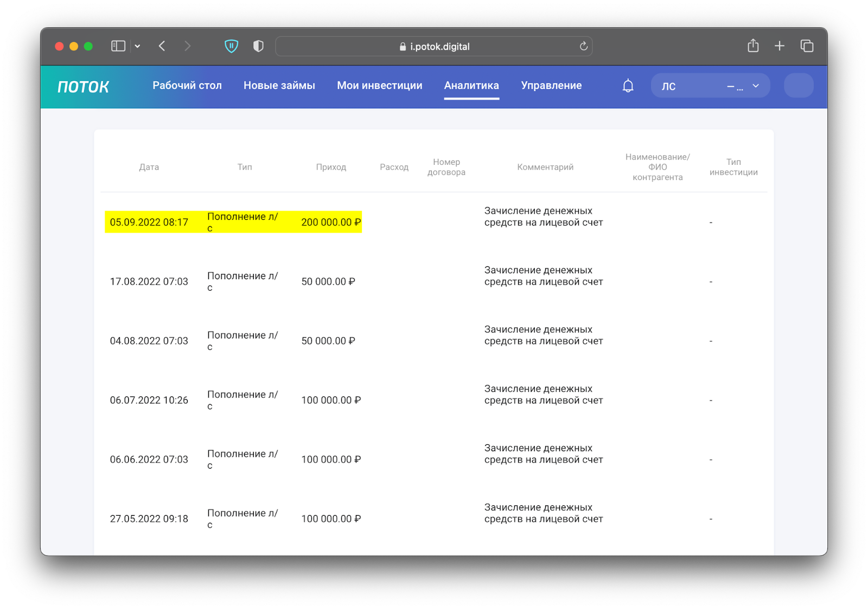Go forward with the forward arrow
Image resolution: width=868 pixels, height=609 pixels.
tap(188, 46)
